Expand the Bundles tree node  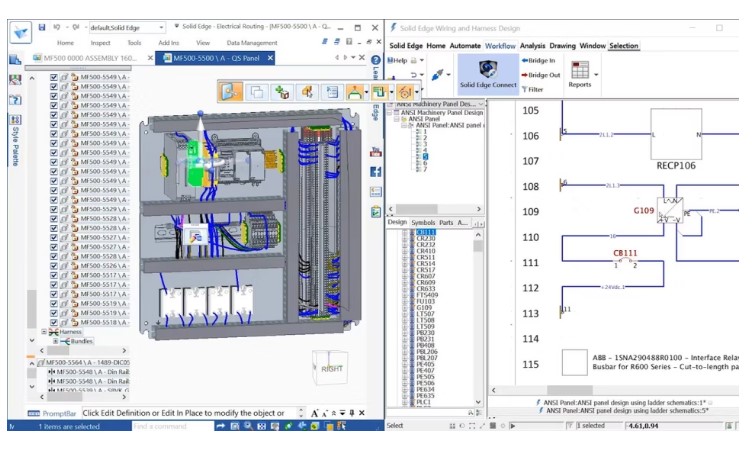pos(55,341)
